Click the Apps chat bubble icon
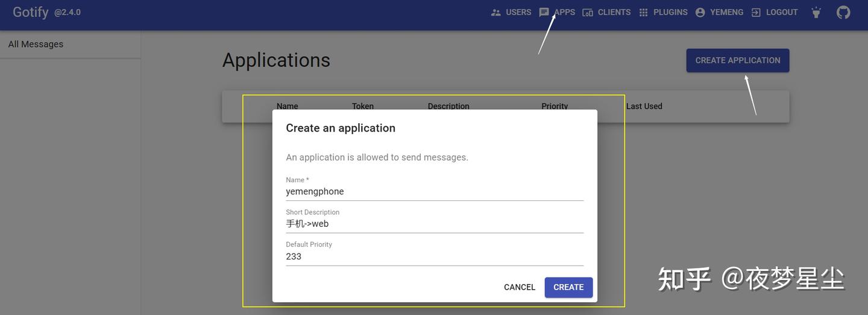 [x=544, y=12]
